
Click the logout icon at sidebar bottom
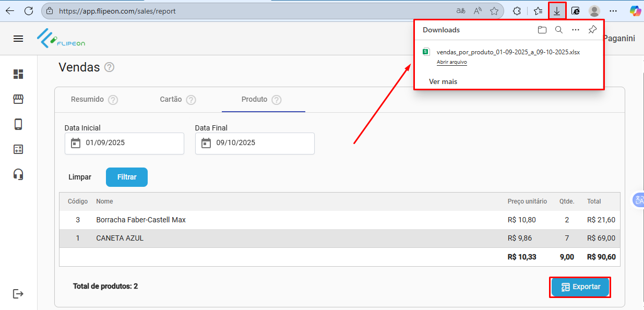click(18, 294)
